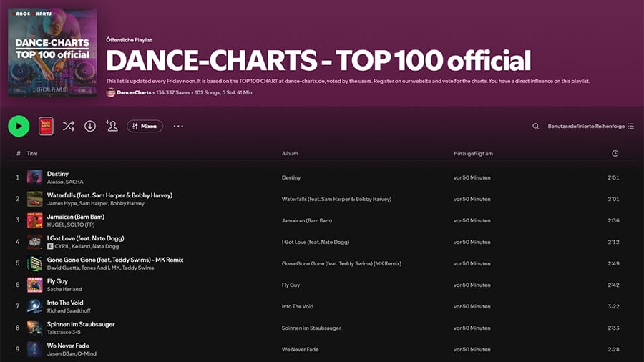Search within the playlist magnifier icon
This screenshot has width=644, height=362.
click(535, 127)
